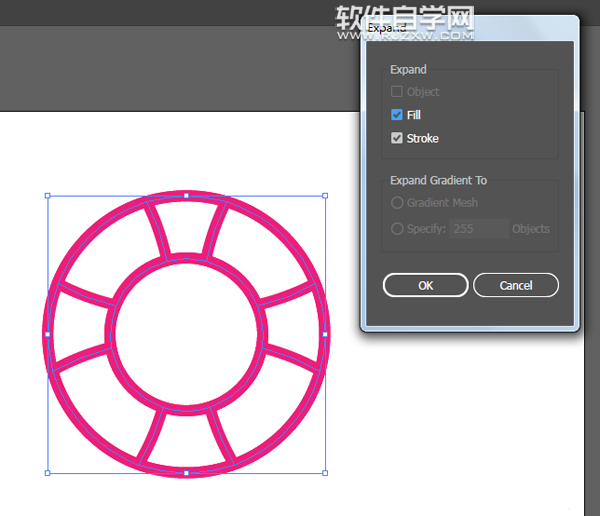Click OK in the Expand dialog
The image size is (600, 516).
(425, 285)
